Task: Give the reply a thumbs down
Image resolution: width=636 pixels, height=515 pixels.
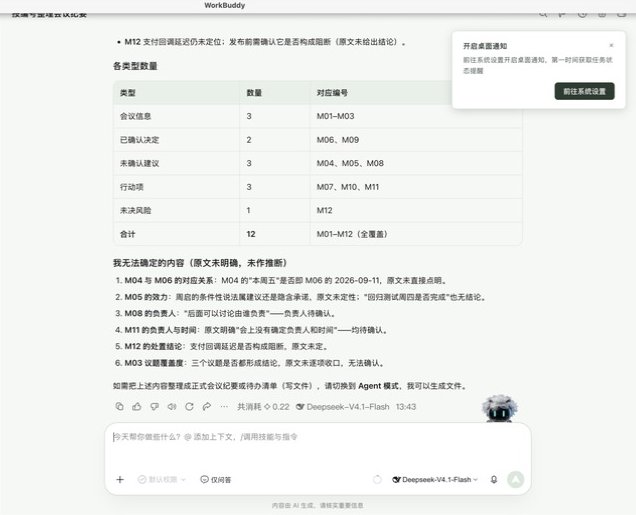Action: 154,406
